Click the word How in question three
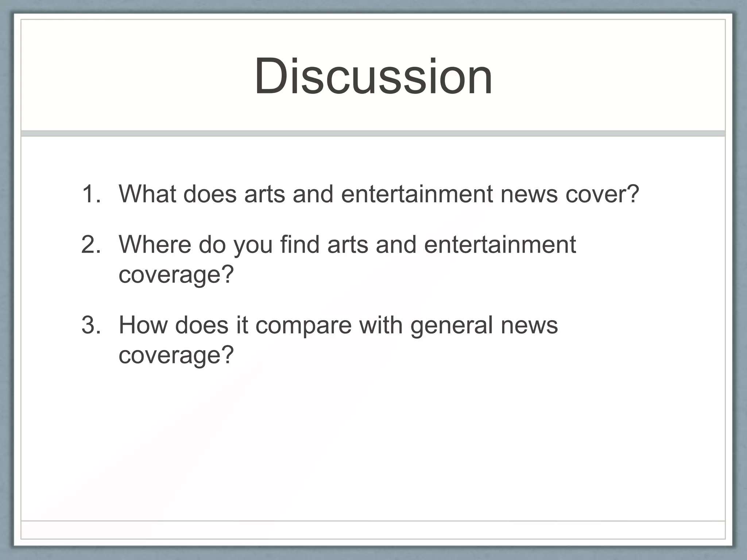Screen dimensions: 747x560 [x=143, y=325]
